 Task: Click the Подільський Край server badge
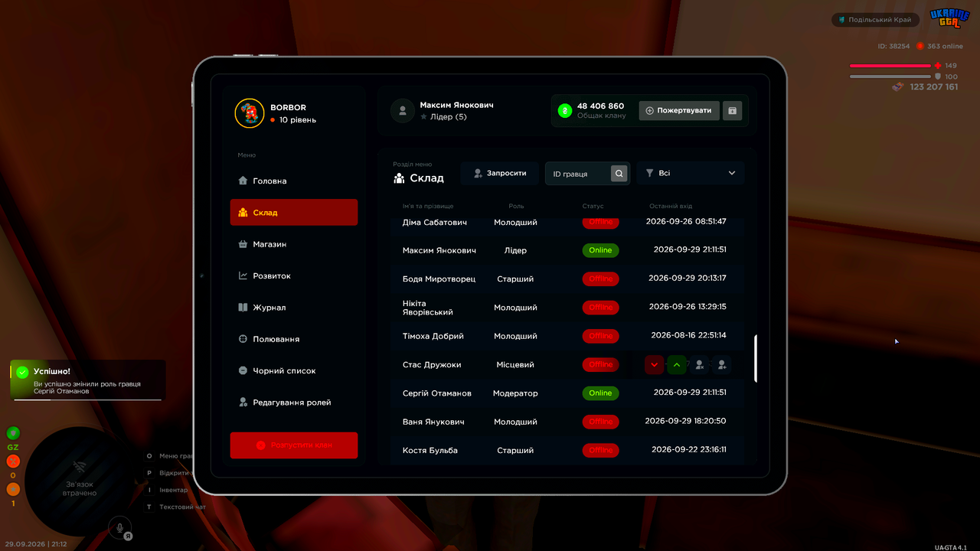[x=876, y=20]
